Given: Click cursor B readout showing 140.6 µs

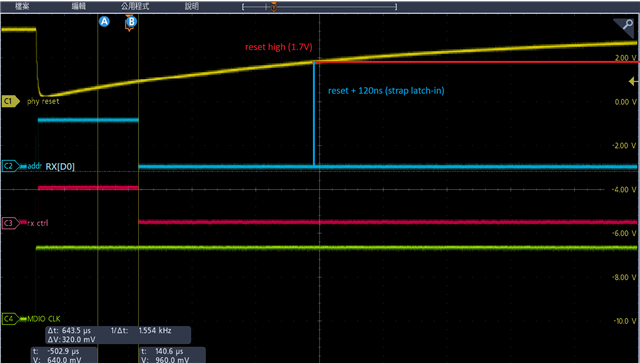Looking at the screenshot, I should pos(173,355).
